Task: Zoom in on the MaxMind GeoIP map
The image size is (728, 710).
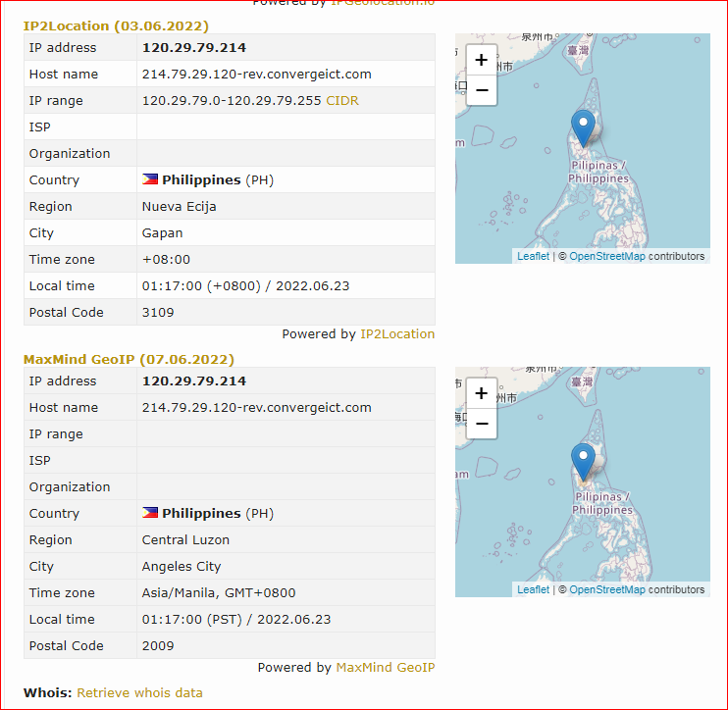Action: coord(482,393)
